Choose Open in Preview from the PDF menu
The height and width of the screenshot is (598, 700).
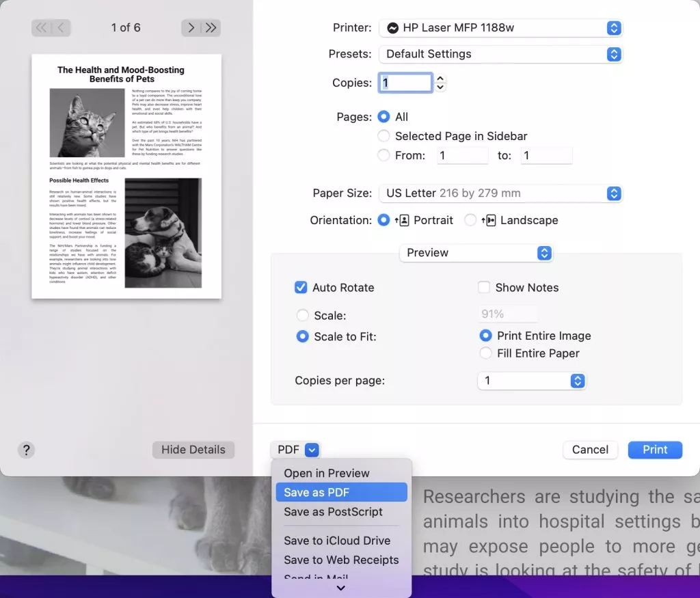327,472
